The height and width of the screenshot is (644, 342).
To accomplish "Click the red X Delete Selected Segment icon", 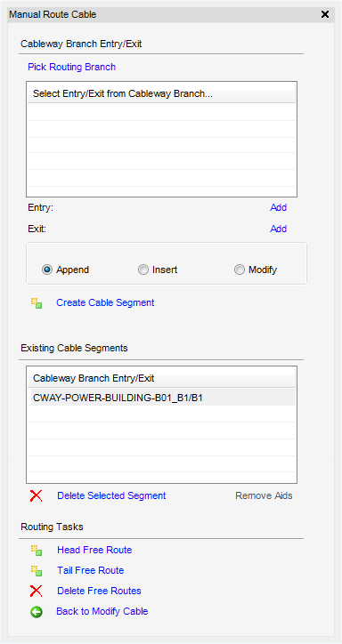I will (37, 495).
